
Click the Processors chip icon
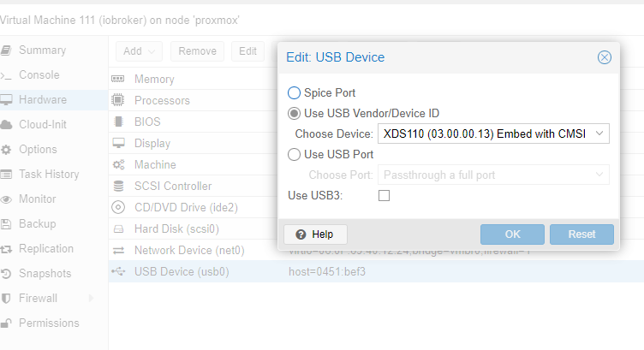pyautogui.click(x=118, y=100)
